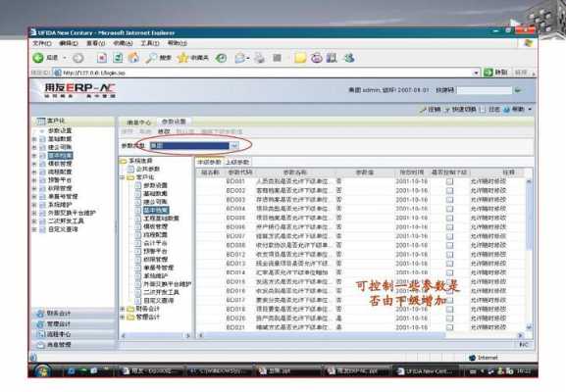566x392 pixels.
Task: Tick the checkbox in row BD012
Action: point(449,254)
